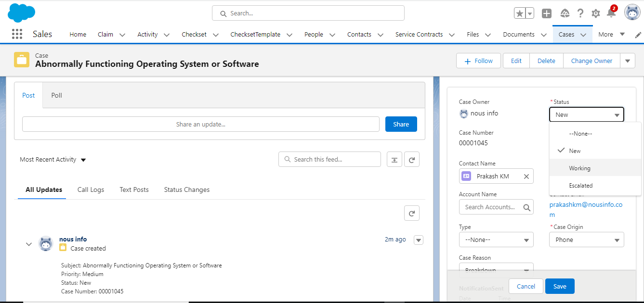Select New in Status list
The width and height of the screenshot is (644, 303).
click(595, 151)
